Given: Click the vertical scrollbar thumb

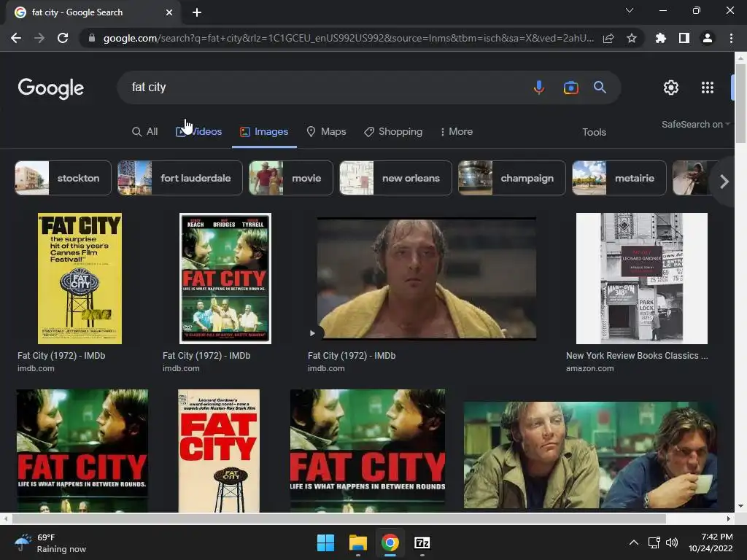Looking at the screenshot, I should point(740,102).
